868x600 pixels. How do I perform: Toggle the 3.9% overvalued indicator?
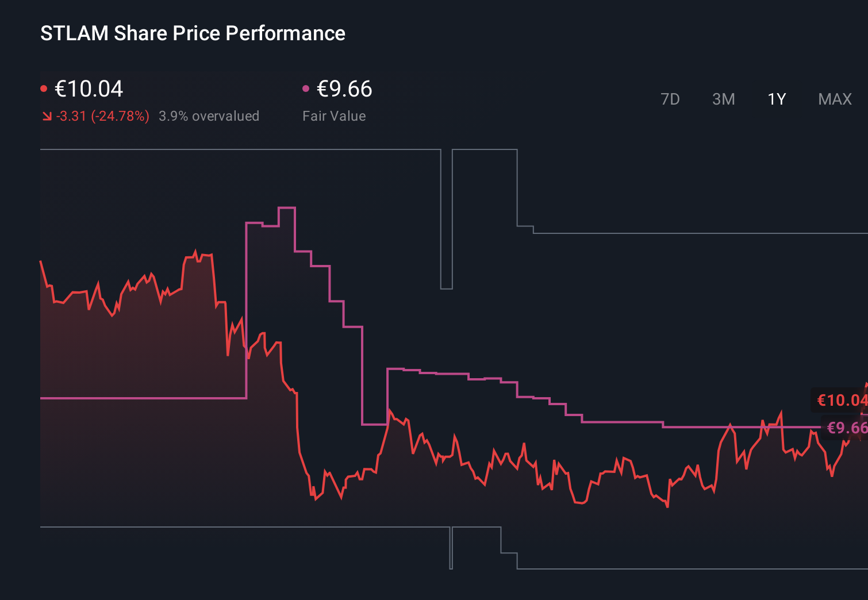(x=209, y=116)
